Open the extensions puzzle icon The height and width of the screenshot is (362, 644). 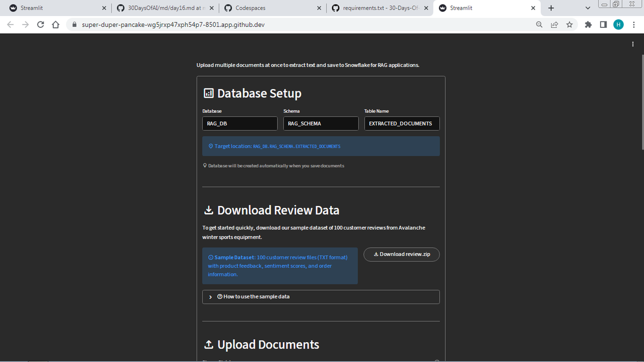tap(589, 25)
